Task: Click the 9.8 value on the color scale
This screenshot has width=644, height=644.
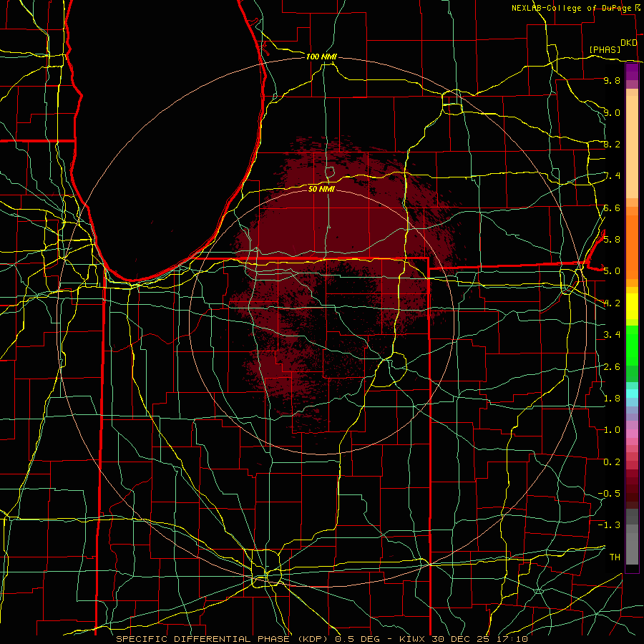Action: (x=612, y=80)
